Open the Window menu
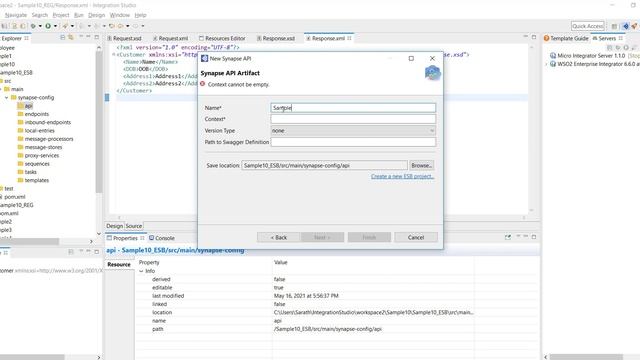Image resolution: width=640 pixels, height=360 pixels. click(x=120, y=15)
